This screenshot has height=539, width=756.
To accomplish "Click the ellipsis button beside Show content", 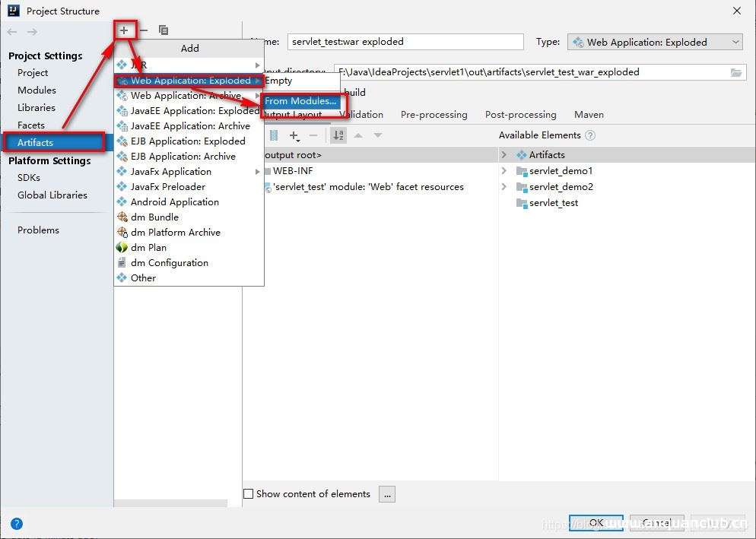I will (387, 494).
